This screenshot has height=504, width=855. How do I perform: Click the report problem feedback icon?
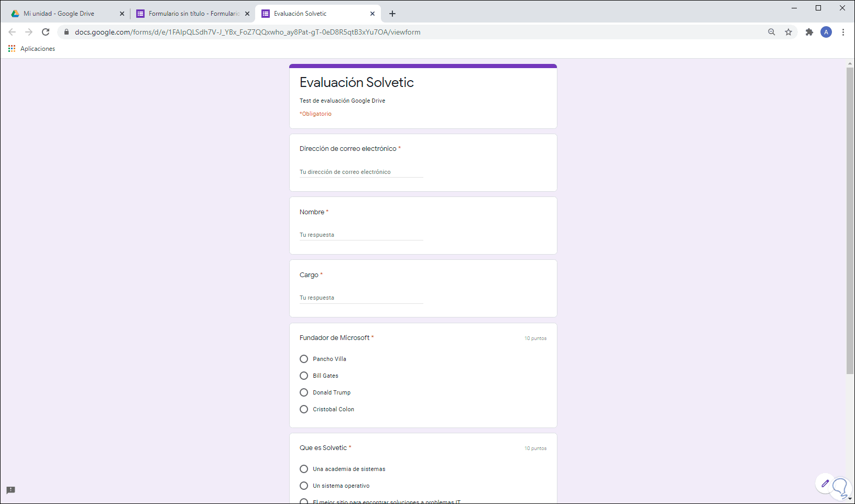pos(11,490)
